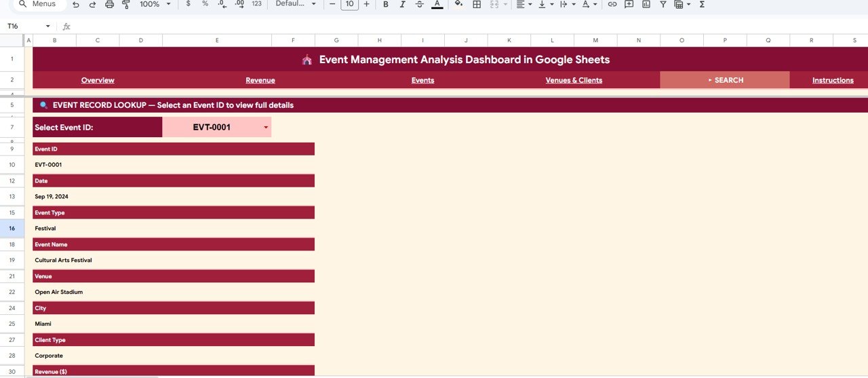The width and height of the screenshot is (868, 378).
Task: Open horizontal align dropdown
Action: [524, 4]
